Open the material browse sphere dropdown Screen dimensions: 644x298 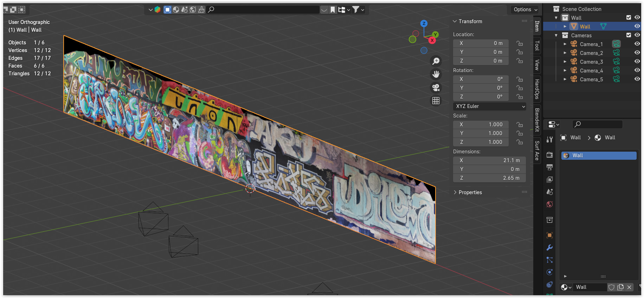566,287
